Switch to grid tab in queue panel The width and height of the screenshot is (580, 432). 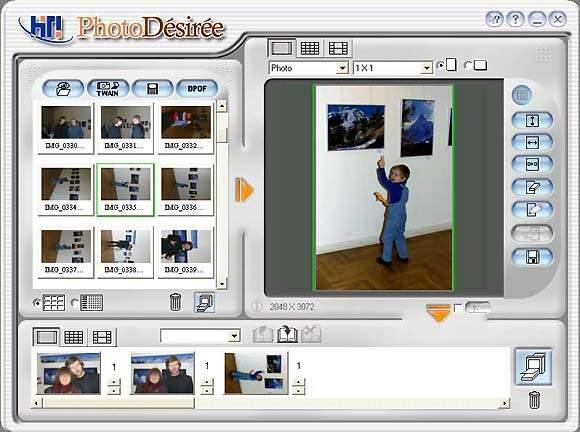click(x=74, y=337)
